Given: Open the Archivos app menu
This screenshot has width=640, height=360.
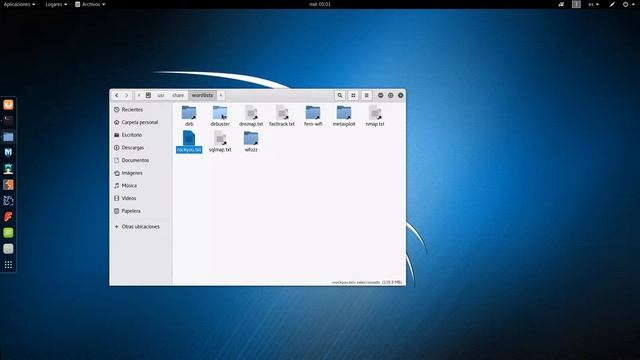Looking at the screenshot, I should click(90, 4).
